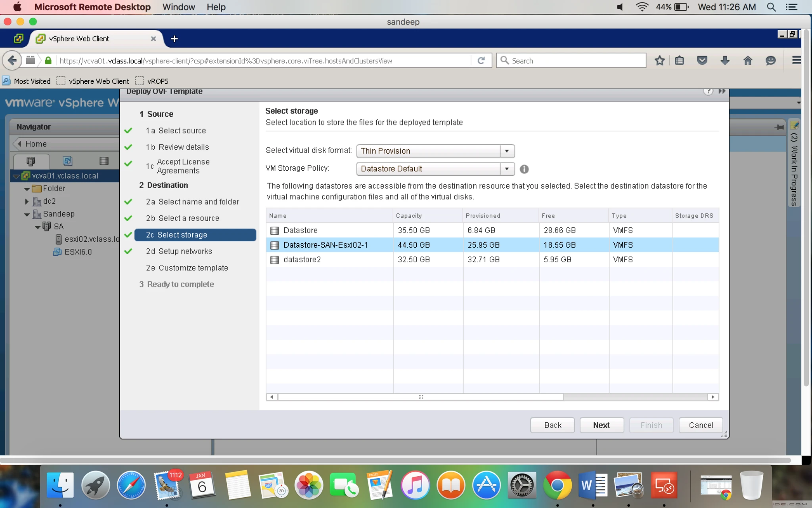Open Finder from the Dock
The height and width of the screenshot is (508, 812).
pos(60,485)
